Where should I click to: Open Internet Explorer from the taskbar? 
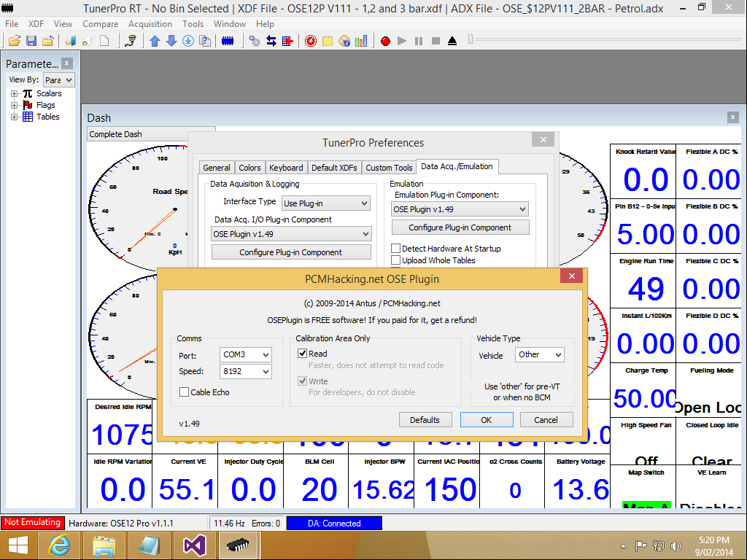(x=59, y=545)
